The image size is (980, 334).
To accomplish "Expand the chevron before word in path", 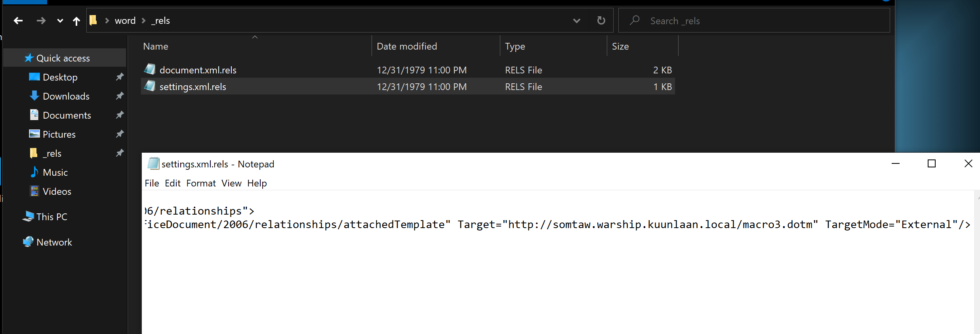I will pyautogui.click(x=107, y=21).
